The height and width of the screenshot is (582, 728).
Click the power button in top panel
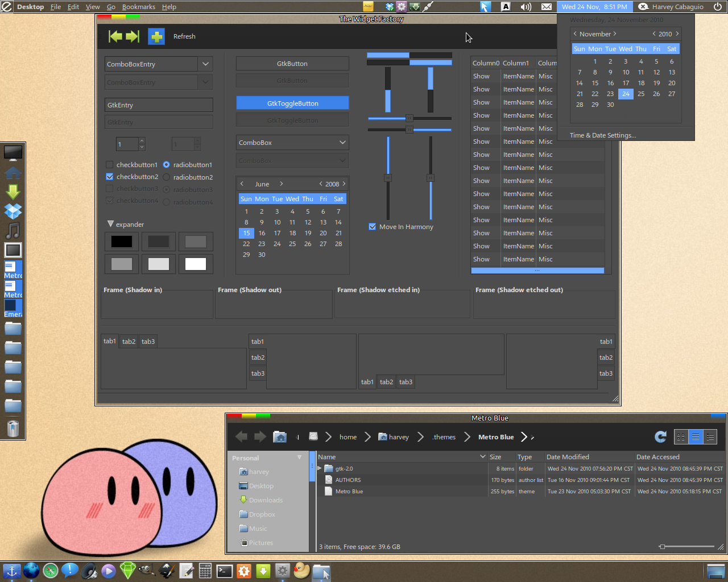[718, 7]
